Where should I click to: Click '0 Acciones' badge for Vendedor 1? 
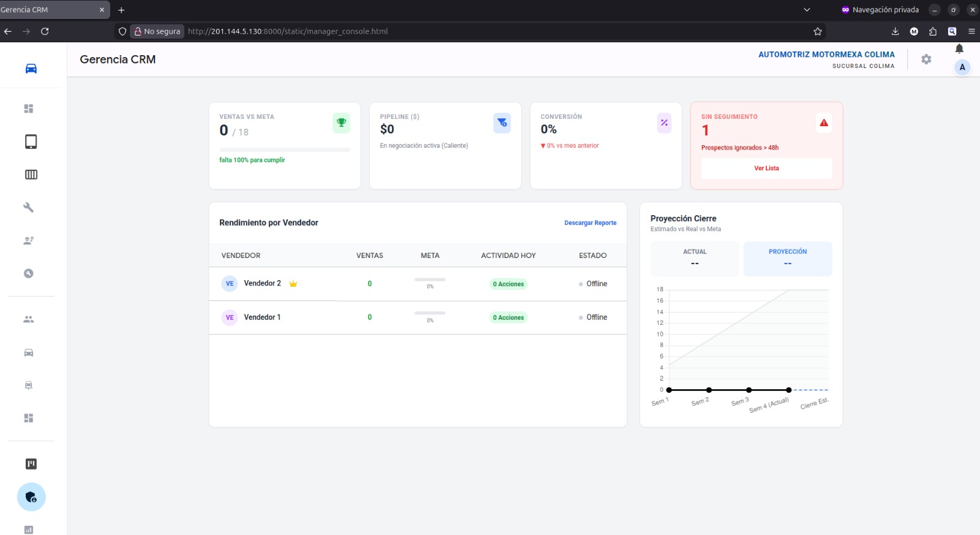[508, 317]
